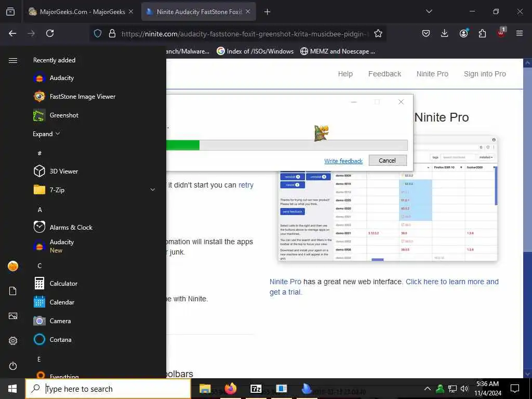The height and width of the screenshot is (399, 532).
Task: Open Ninite installer on taskbar
Action: coord(307,389)
